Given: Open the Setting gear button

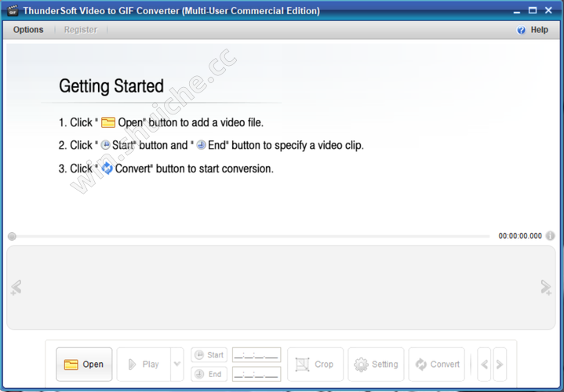Looking at the screenshot, I should tap(376, 365).
